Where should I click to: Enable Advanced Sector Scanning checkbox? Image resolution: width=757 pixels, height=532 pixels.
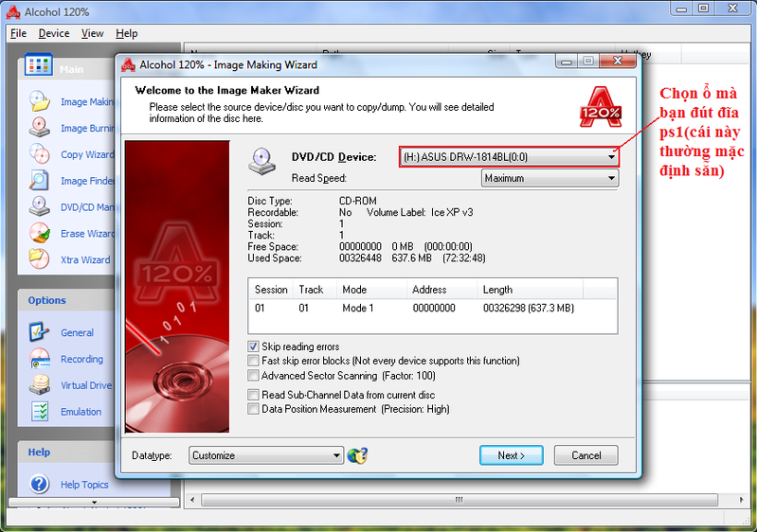point(253,375)
